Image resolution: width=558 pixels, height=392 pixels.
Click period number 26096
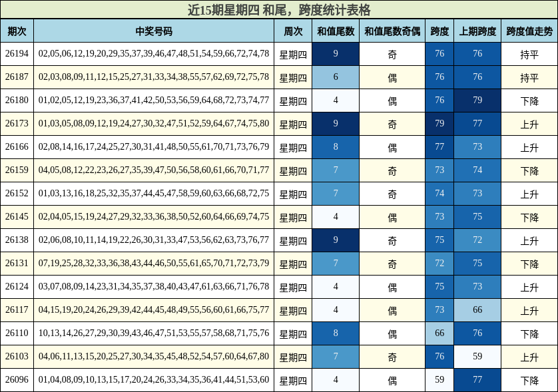[x=17, y=380]
